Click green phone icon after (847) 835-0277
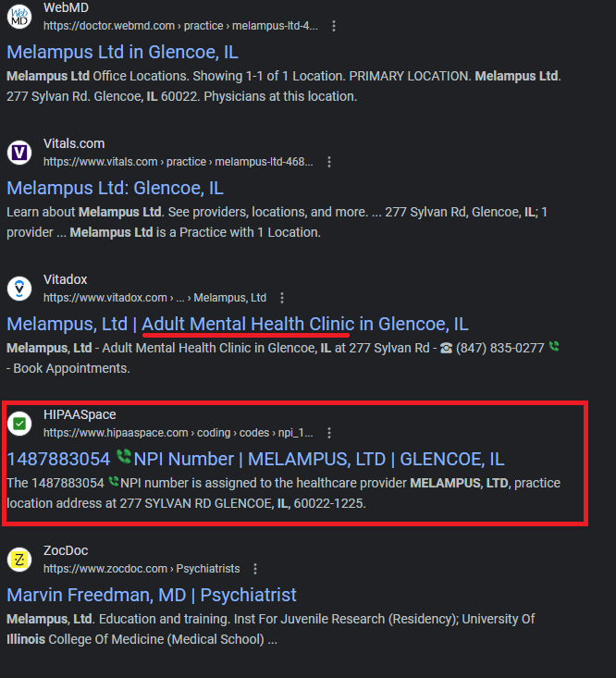The image size is (616, 678). (554, 346)
